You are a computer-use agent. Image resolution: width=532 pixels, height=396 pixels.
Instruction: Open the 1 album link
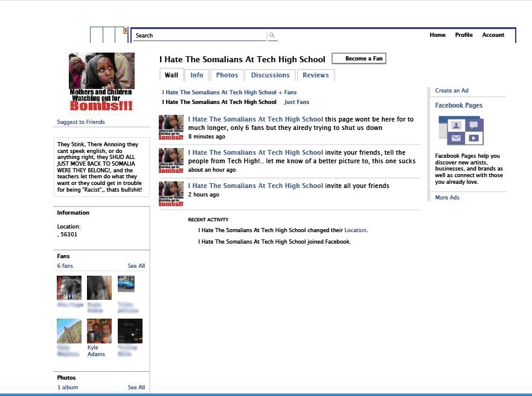coord(68,388)
